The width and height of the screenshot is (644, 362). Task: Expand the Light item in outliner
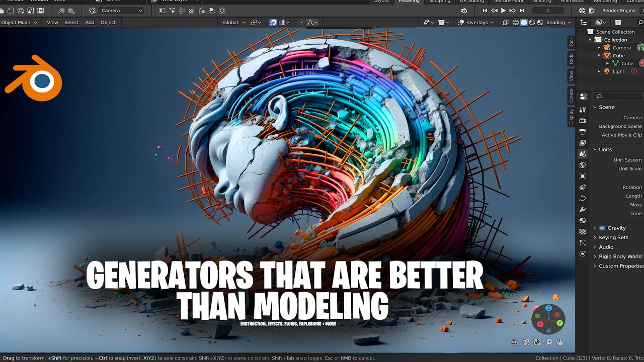599,71
